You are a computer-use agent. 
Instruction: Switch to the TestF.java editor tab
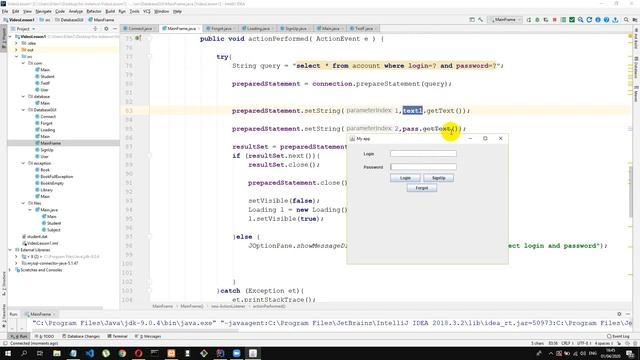[x=363, y=29]
